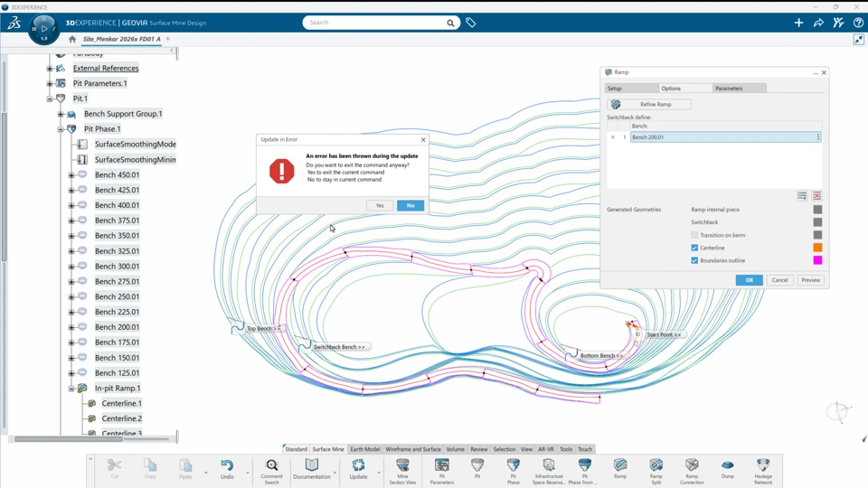Viewport: 868px width, 488px height.
Task: Collapse the Pit.1 node
Action: click(49, 99)
